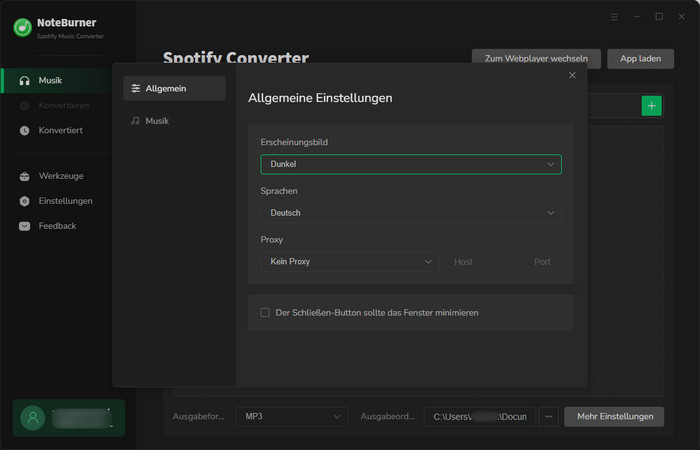
Task: Open the MP3 output format dropdown
Action: [292, 417]
